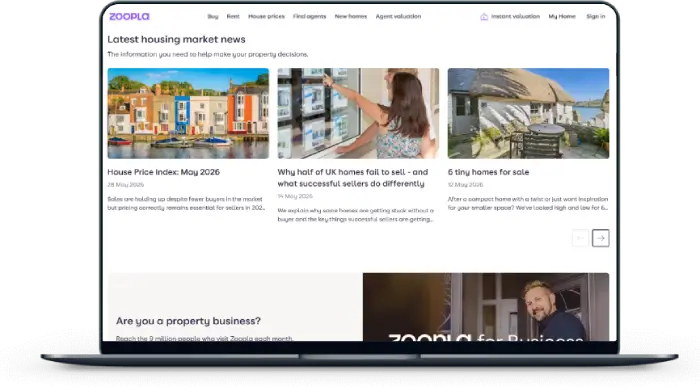Click the woman pointing at listings thumbnail
The width and height of the screenshot is (700, 387).
click(x=358, y=113)
